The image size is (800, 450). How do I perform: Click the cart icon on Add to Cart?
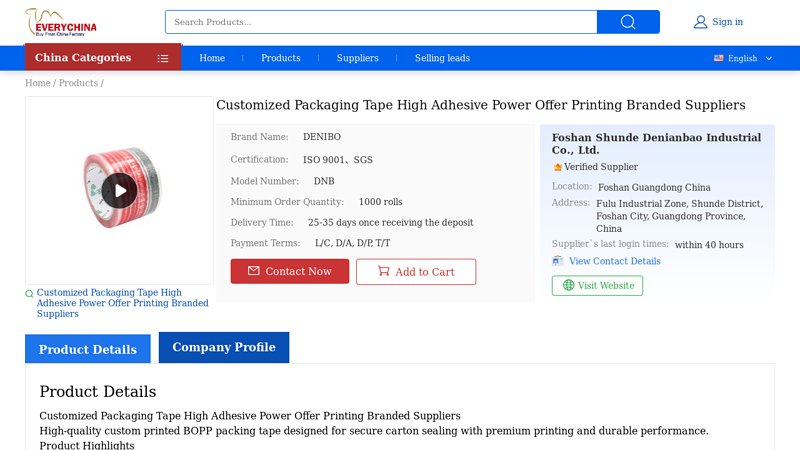[384, 271]
